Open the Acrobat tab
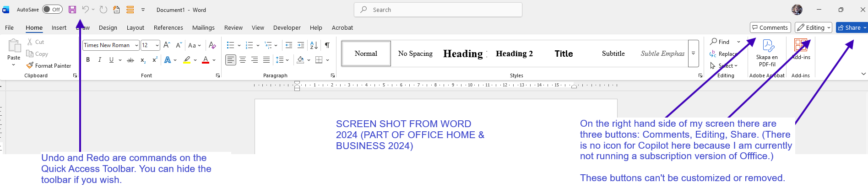The width and height of the screenshot is (868, 188). (342, 27)
